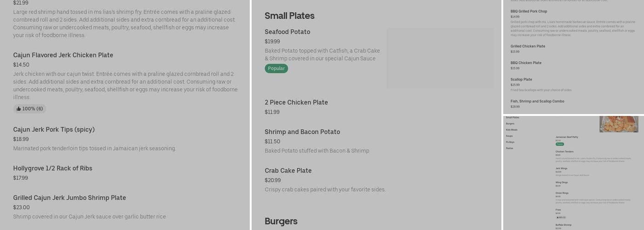Click the thumbs-up 100% rating badge on Jerk Chicken

pyautogui.click(x=29, y=109)
